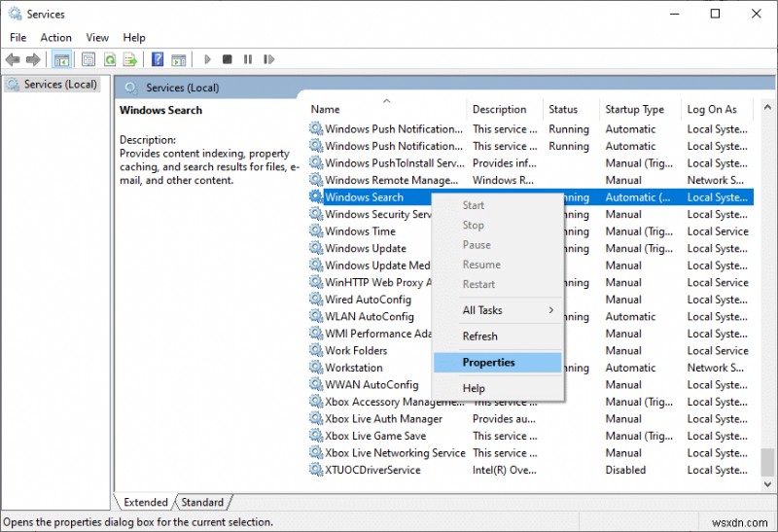Click the gear icon beside Windows Update
The width and height of the screenshot is (778, 532).
click(x=316, y=248)
